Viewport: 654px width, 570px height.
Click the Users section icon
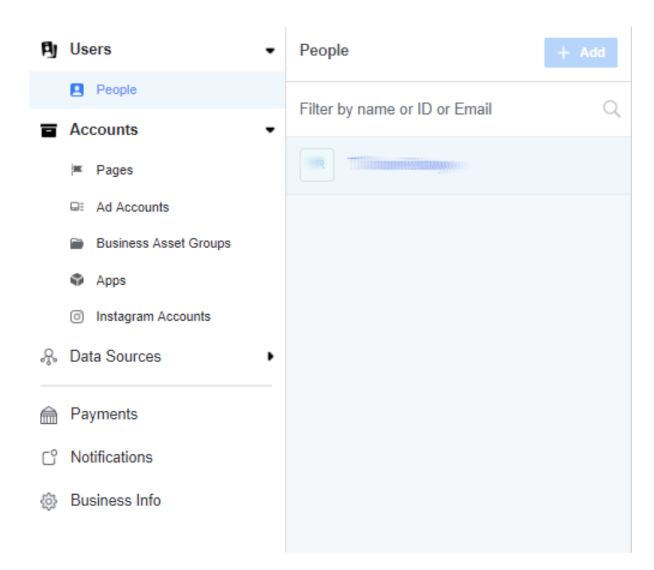(x=48, y=50)
